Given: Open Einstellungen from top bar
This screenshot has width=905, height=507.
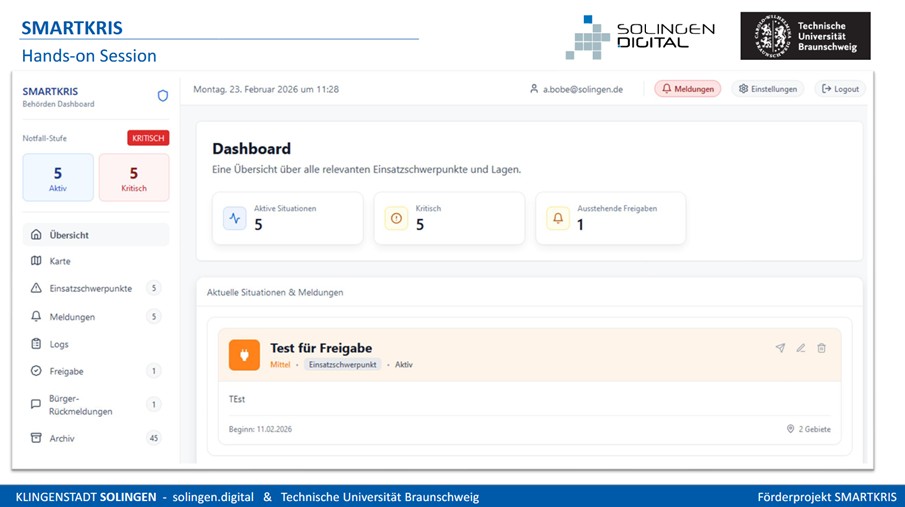Looking at the screenshot, I should pyautogui.click(x=768, y=89).
